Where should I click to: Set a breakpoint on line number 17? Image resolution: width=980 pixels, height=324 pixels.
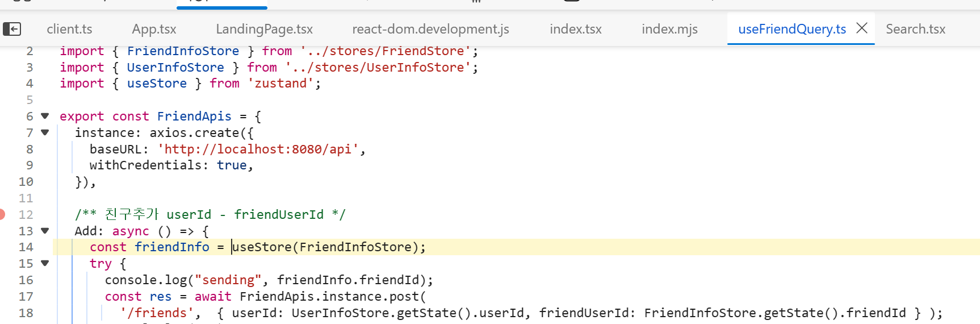pos(26,296)
